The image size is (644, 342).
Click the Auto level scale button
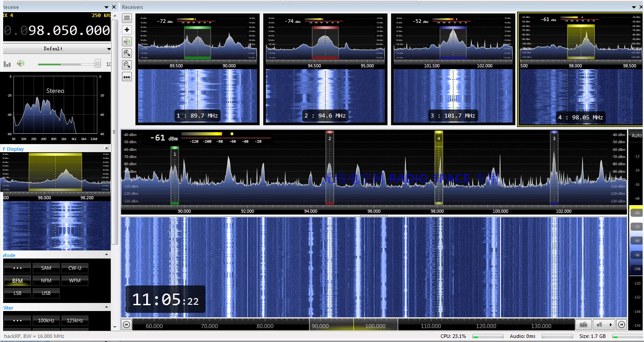pos(636,136)
